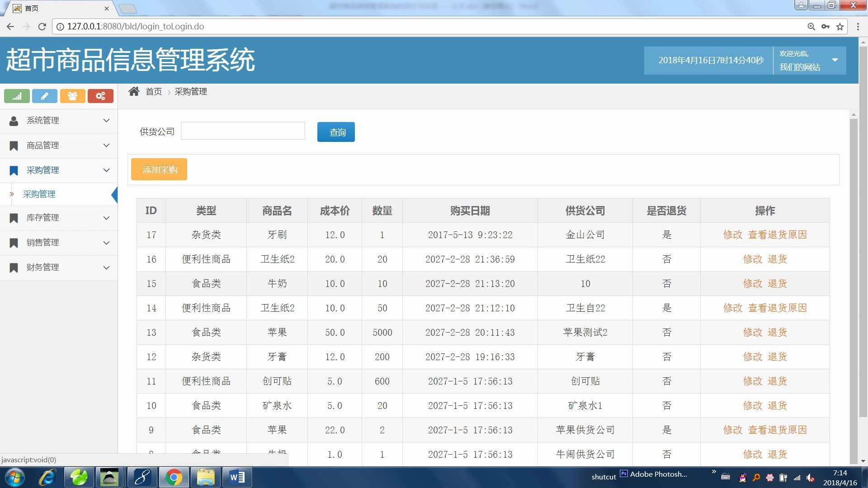Bookmark this page with star icon
This screenshot has width=868, height=488.
click(840, 27)
